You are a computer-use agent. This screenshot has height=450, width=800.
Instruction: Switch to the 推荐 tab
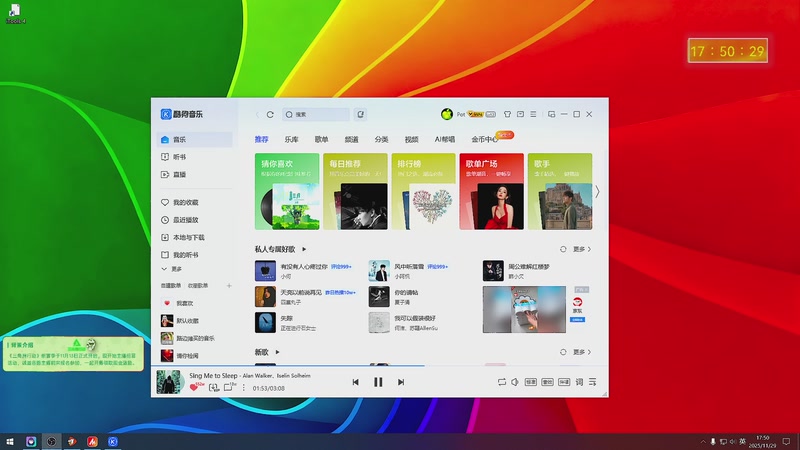tap(262, 139)
